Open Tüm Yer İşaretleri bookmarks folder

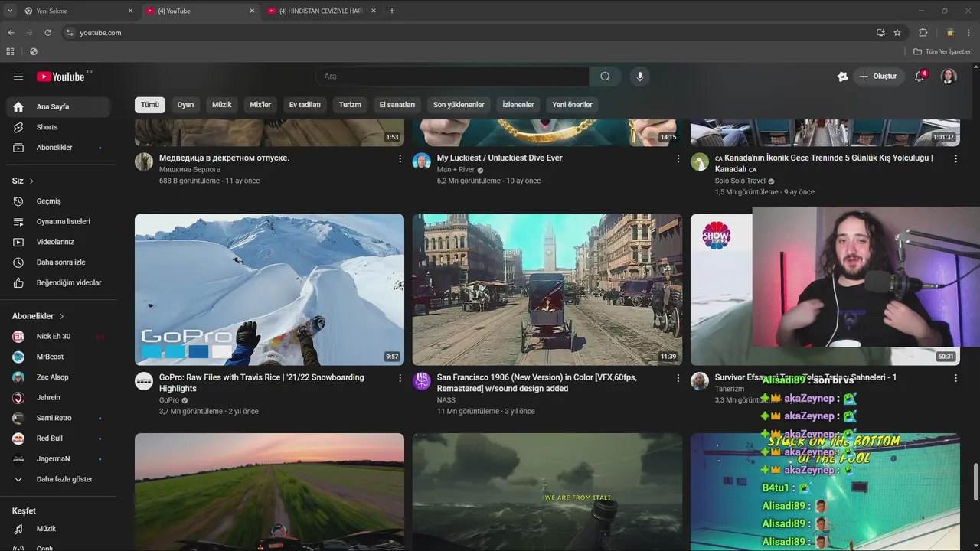tap(943, 51)
